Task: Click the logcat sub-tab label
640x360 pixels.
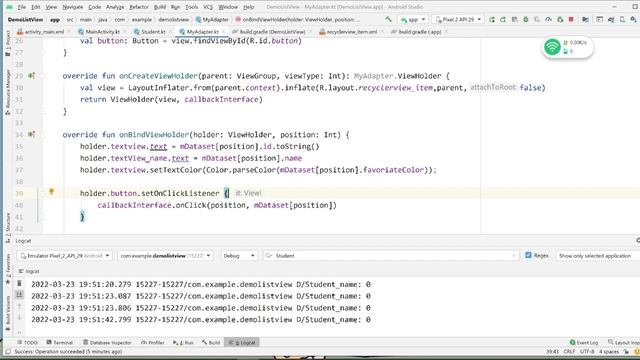Action: pos(29,271)
